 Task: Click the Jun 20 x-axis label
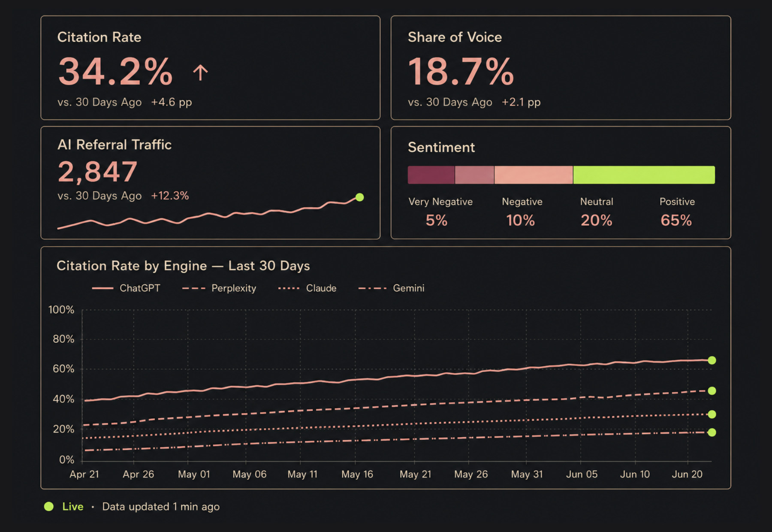(687, 475)
